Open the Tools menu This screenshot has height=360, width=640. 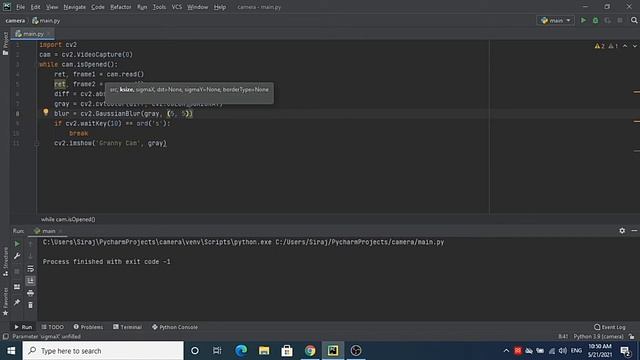[159, 7]
